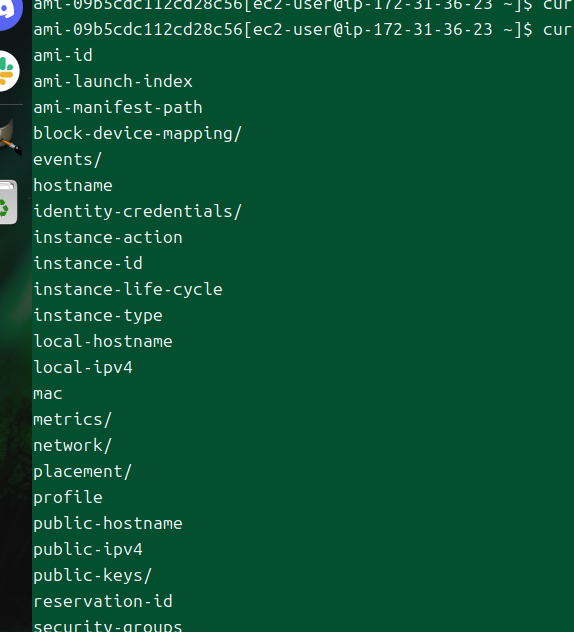Open the GIMP dock icon
This screenshot has height=632, width=574.
pos(10,138)
